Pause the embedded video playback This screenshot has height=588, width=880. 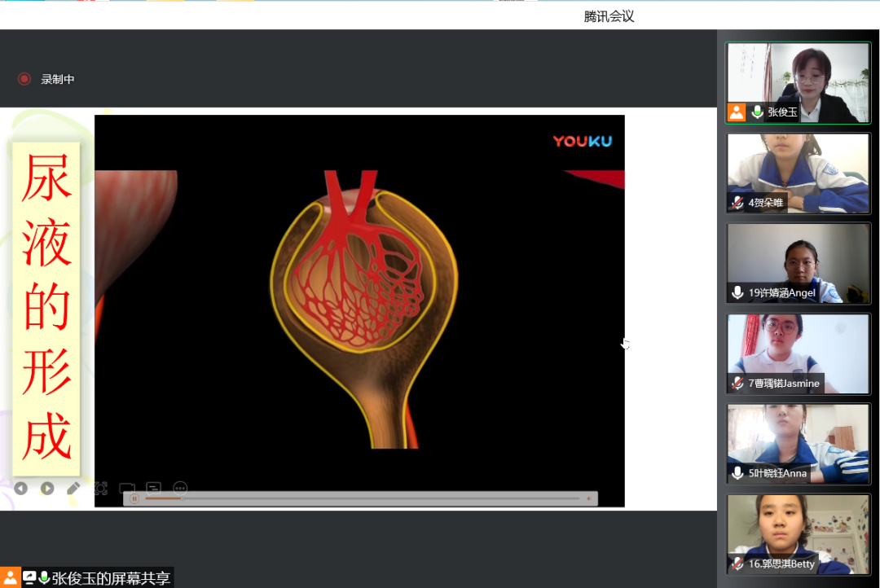pos(134,498)
